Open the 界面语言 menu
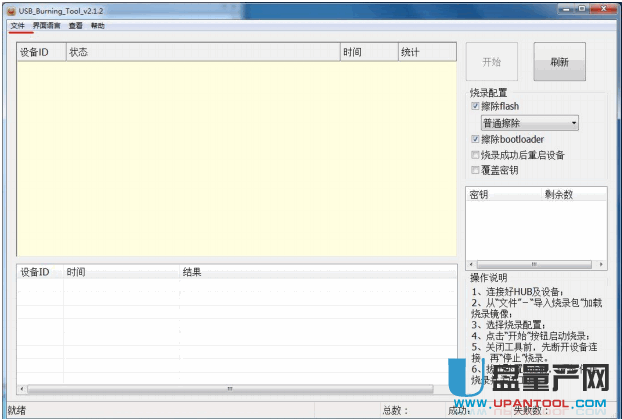 tap(46, 26)
